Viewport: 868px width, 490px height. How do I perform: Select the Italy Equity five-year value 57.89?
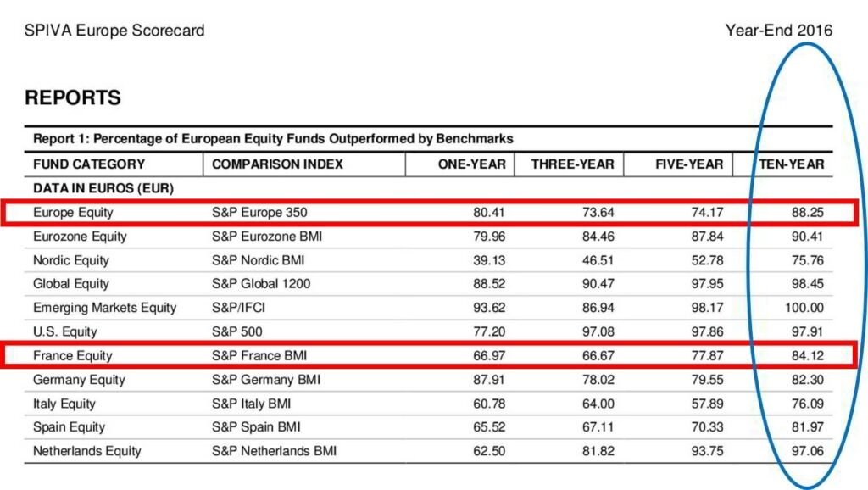pos(706,404)
